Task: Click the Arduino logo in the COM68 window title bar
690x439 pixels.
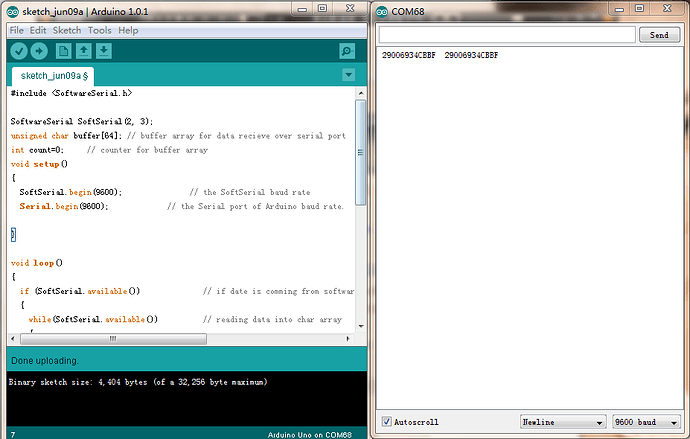Action: pyautogui.click(x=382, y=12)
